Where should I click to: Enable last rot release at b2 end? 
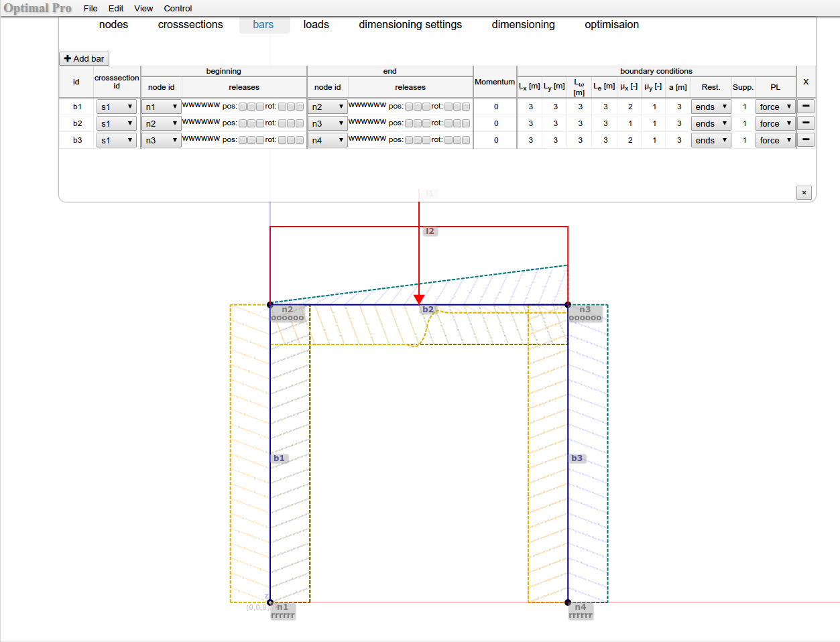(466, 123)
